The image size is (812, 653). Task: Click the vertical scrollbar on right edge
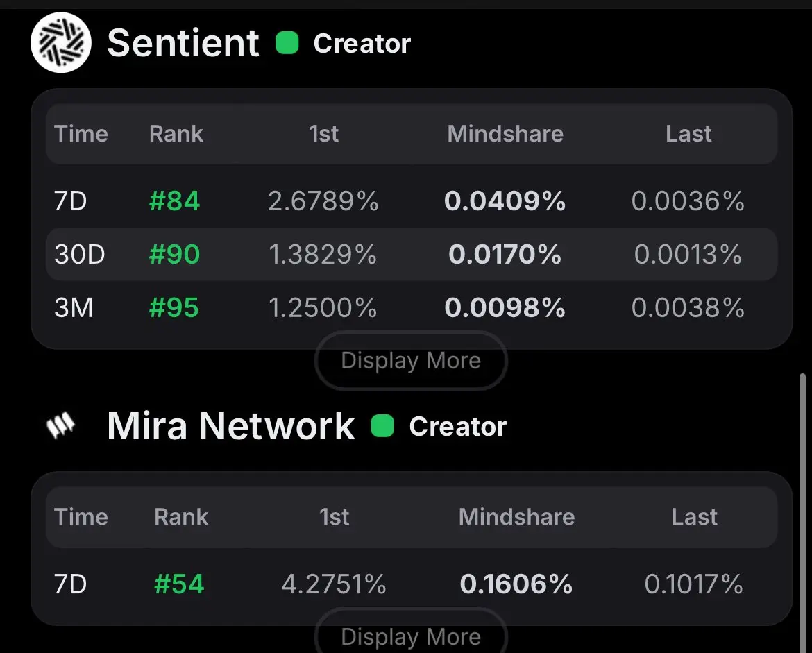802,513
